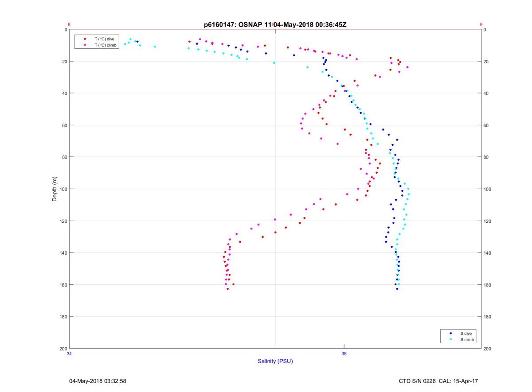
Task: Click the blue salinity tick label '35'
Action: [x=344, y=353]
